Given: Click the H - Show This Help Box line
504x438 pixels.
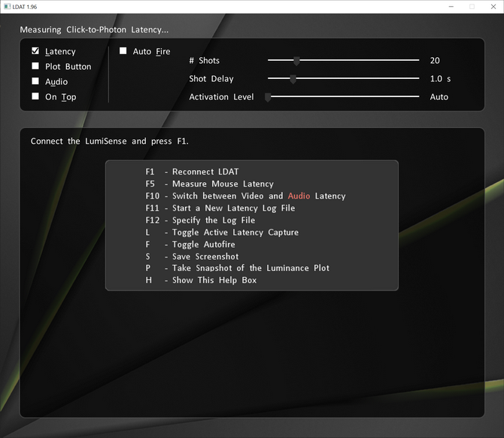Looking at the screenshot, I should [x=201, y=280].
